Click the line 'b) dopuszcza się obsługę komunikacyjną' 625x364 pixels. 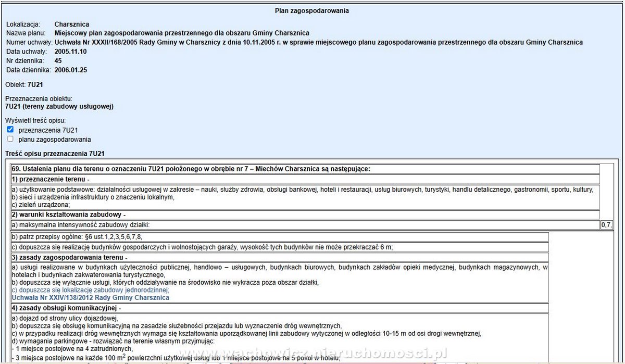click(x=177, y=327)
